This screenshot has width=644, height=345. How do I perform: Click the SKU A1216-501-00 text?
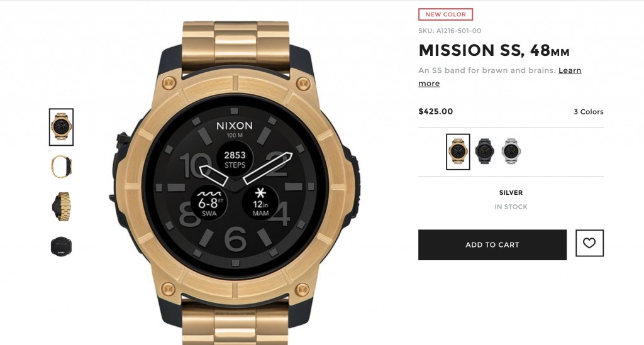point(450,31)
